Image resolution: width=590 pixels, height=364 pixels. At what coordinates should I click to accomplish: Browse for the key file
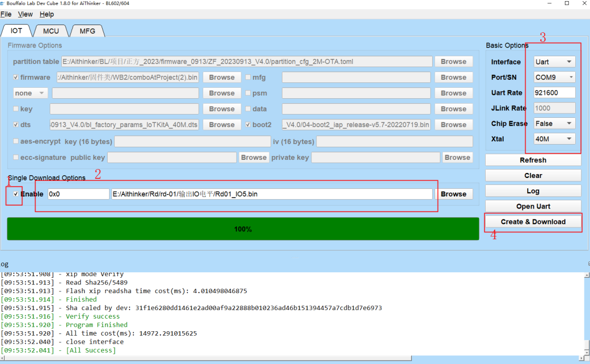click(x=222, y=109)
